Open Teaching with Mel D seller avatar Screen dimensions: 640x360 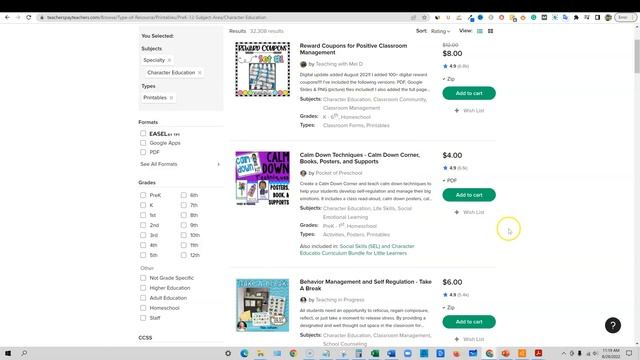coord(303,64)
